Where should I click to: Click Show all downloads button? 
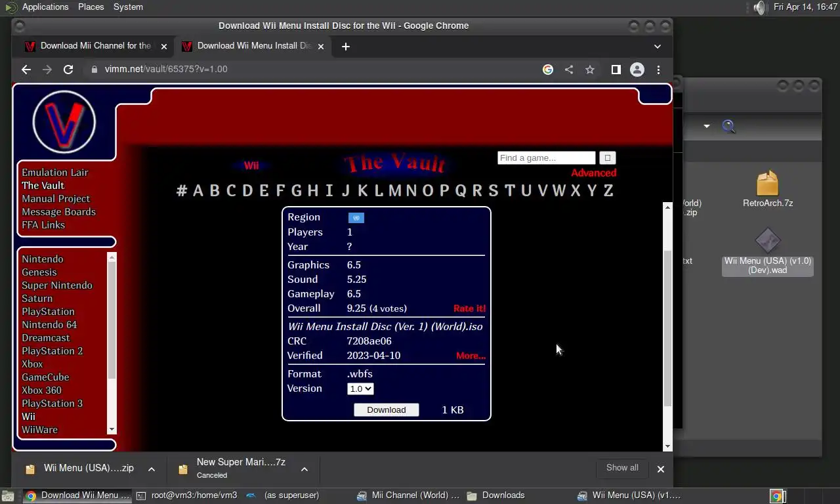click(x=622, y=468)
